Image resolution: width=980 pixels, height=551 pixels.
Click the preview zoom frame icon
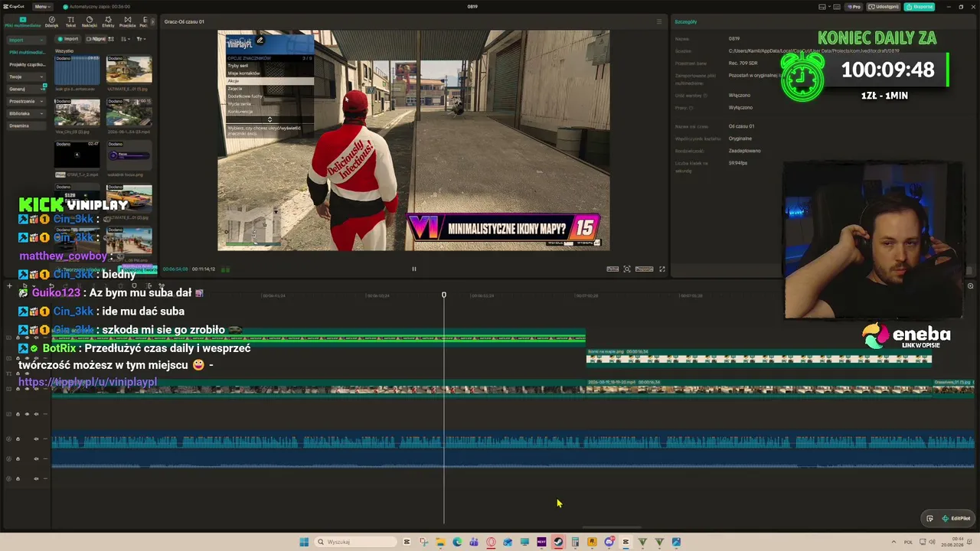click(627, 269)
